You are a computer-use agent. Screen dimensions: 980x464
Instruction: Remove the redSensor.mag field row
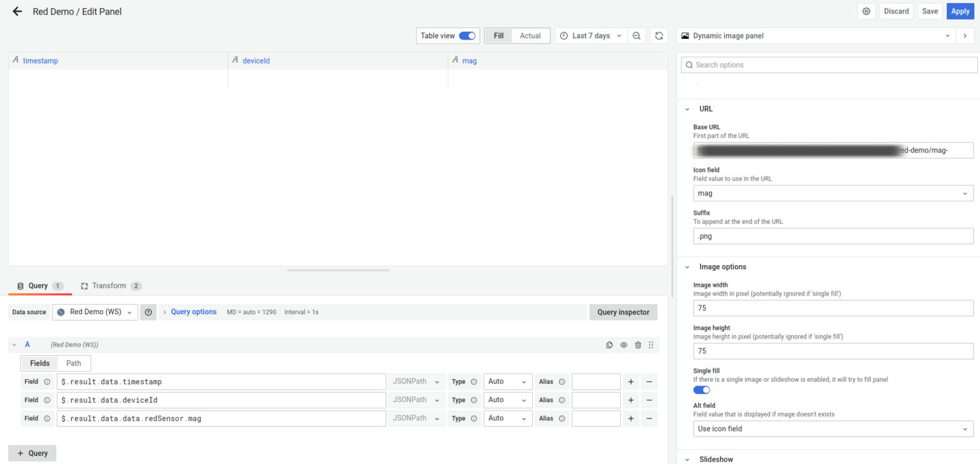(649, 419)
